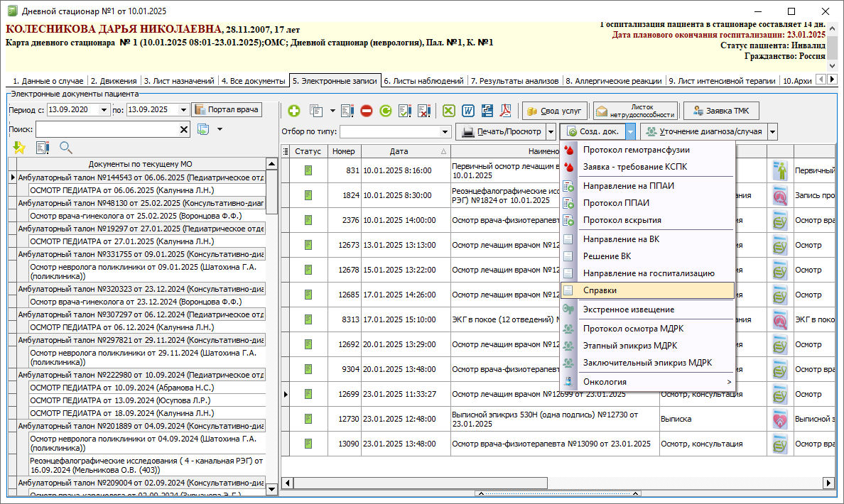Click the blue structure icon beside the Word icon

487,111
